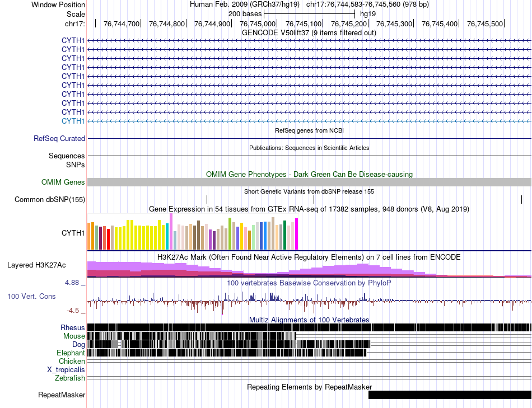Click the 200 bases scale bar
The height and width of the screenshot is (408, 532).
tap(310, 14)
